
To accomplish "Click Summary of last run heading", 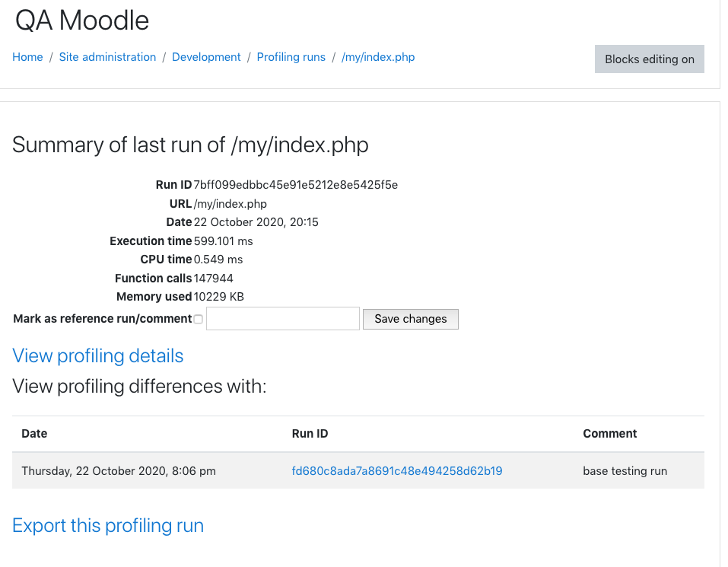I will pyautogui.click(x=190, y=145).
